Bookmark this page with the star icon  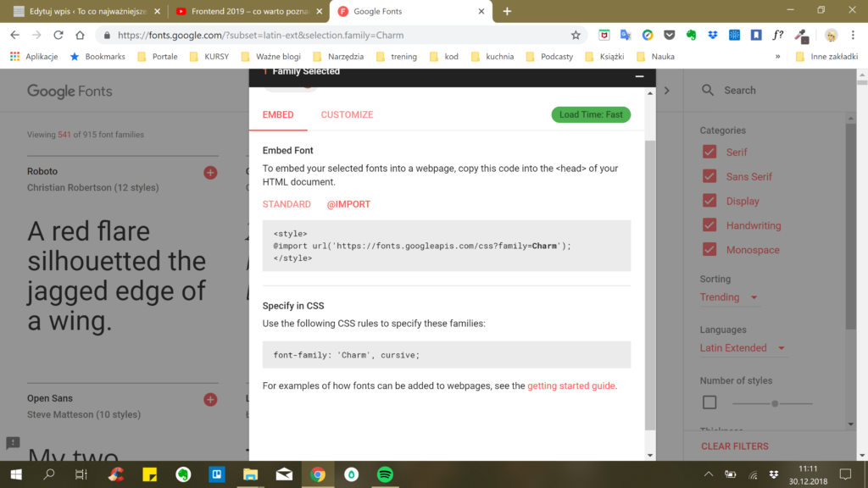[x=576, y=36]
